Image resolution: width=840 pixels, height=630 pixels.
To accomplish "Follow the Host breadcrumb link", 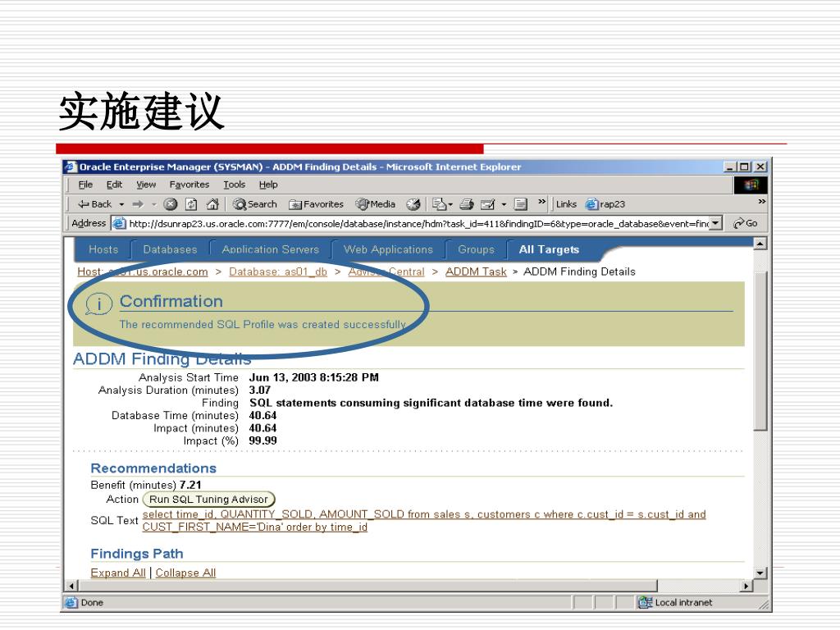I will (143, 272).
